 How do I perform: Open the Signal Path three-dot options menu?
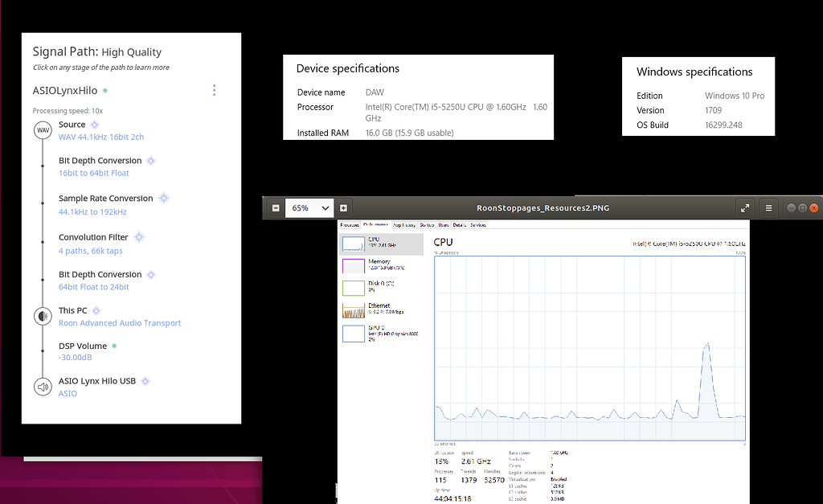tap(214, 90)
